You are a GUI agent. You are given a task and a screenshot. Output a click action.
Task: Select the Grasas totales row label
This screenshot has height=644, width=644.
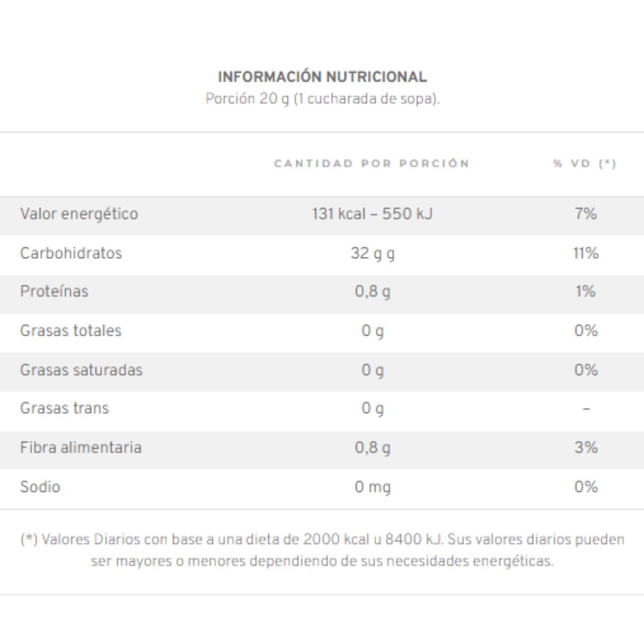pyautogui.click(x=70, y=330)
